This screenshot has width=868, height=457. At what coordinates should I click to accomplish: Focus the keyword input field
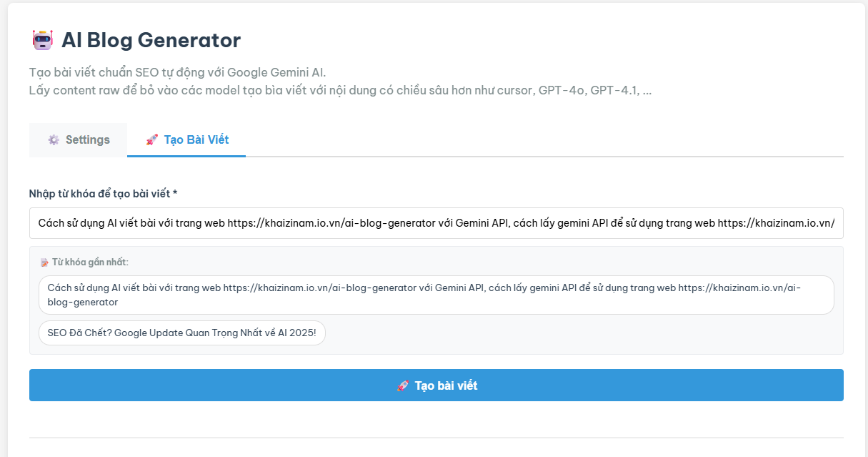[436, 223]
